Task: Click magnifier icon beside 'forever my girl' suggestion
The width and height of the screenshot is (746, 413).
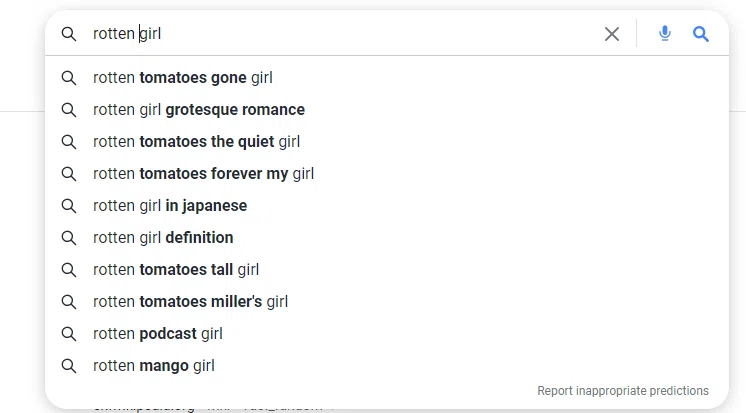Action: (69, 174)
